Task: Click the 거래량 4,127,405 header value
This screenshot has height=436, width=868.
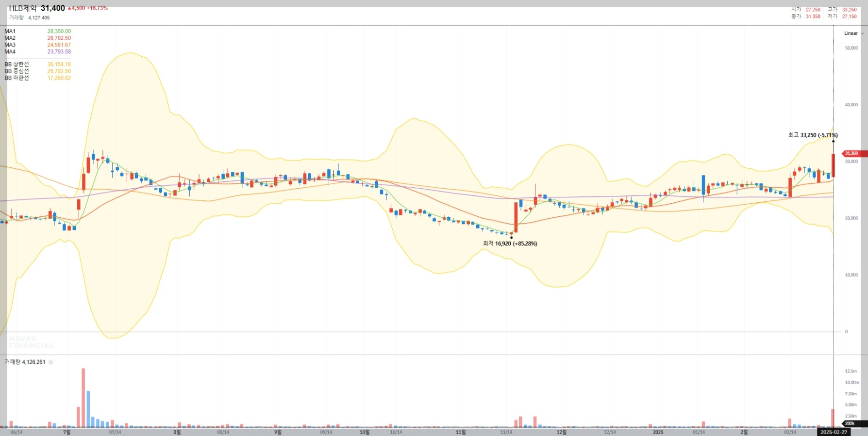Action: click(x=29, y=18)
